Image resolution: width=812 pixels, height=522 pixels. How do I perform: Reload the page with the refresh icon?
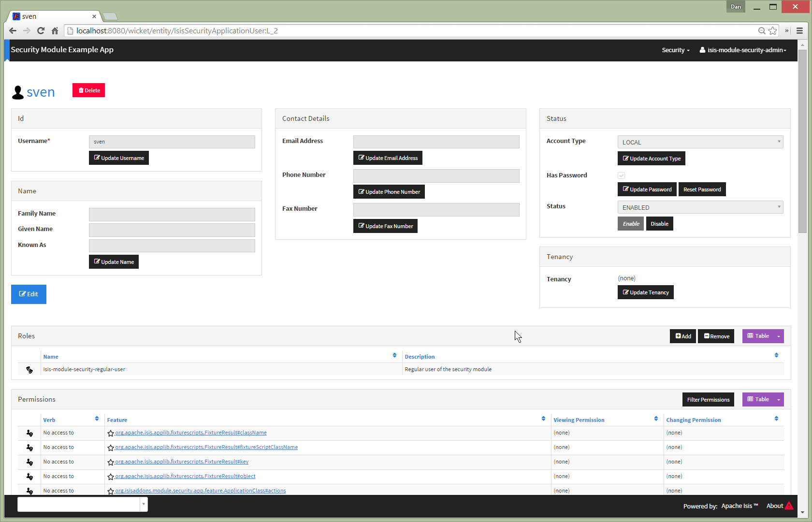tap(41, 31)
